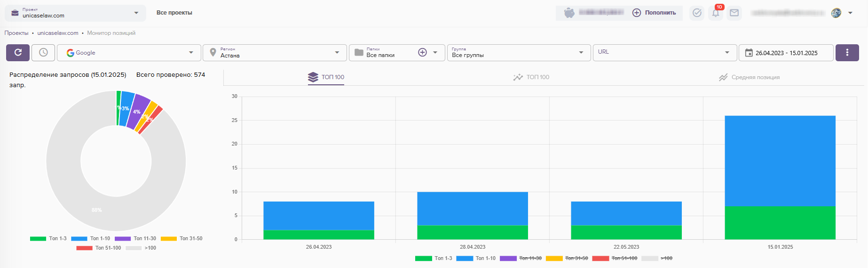The height and width of the screenshot is (268, 868).
Task: Click the Пополнить balance button
Action: (654, 13)
